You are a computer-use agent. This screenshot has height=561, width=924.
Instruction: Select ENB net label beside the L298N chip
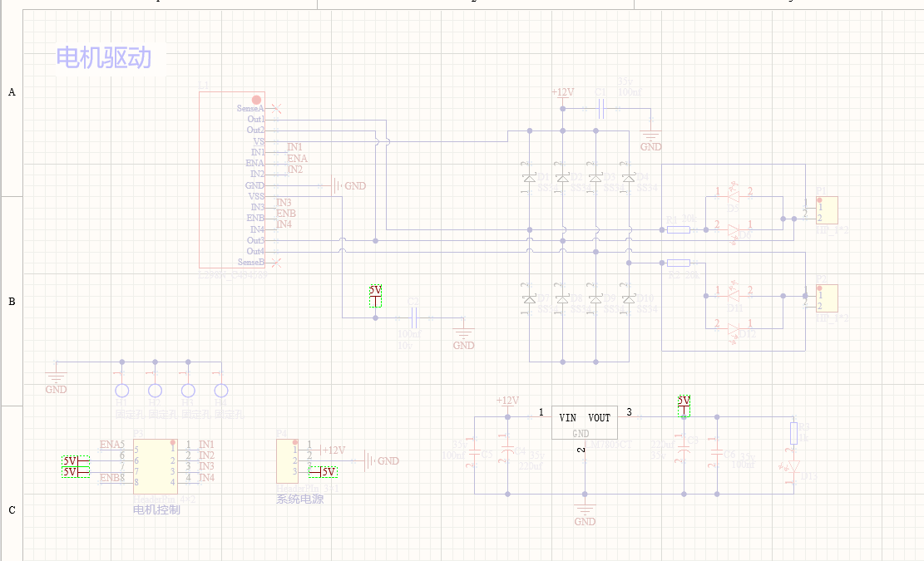(286, 213)
